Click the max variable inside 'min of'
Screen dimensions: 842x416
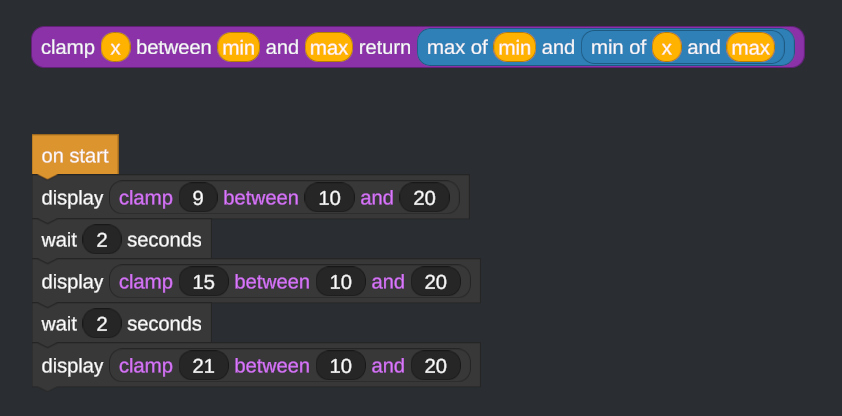click(x=750, y=47)
